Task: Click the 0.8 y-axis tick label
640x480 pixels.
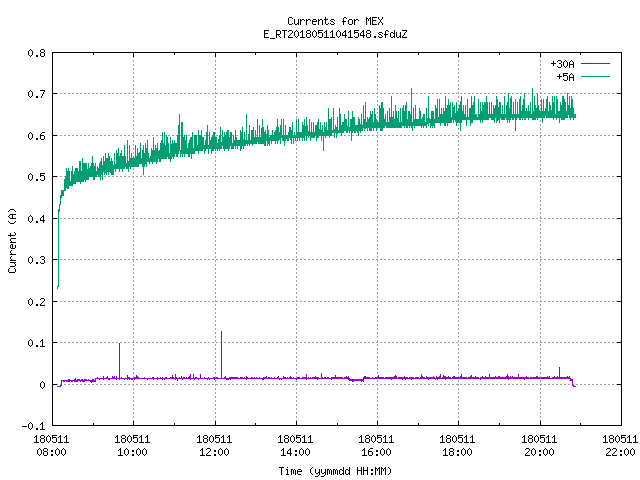Action: pyautogui.click(x=37, y=53)
